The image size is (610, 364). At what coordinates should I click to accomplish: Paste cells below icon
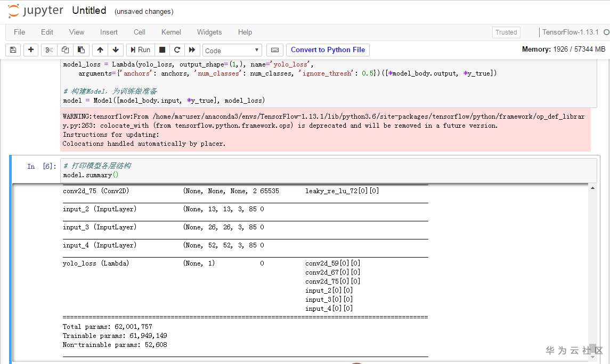(x=81, y=49)
